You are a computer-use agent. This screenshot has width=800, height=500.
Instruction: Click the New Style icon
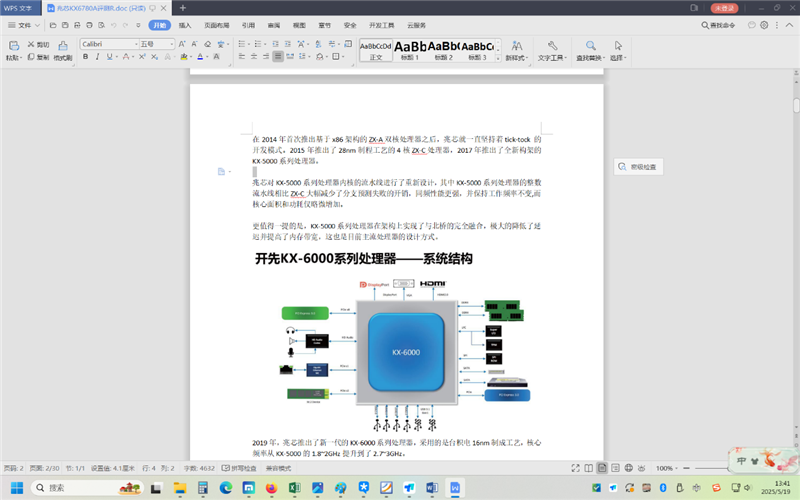[x=517, y=45]
